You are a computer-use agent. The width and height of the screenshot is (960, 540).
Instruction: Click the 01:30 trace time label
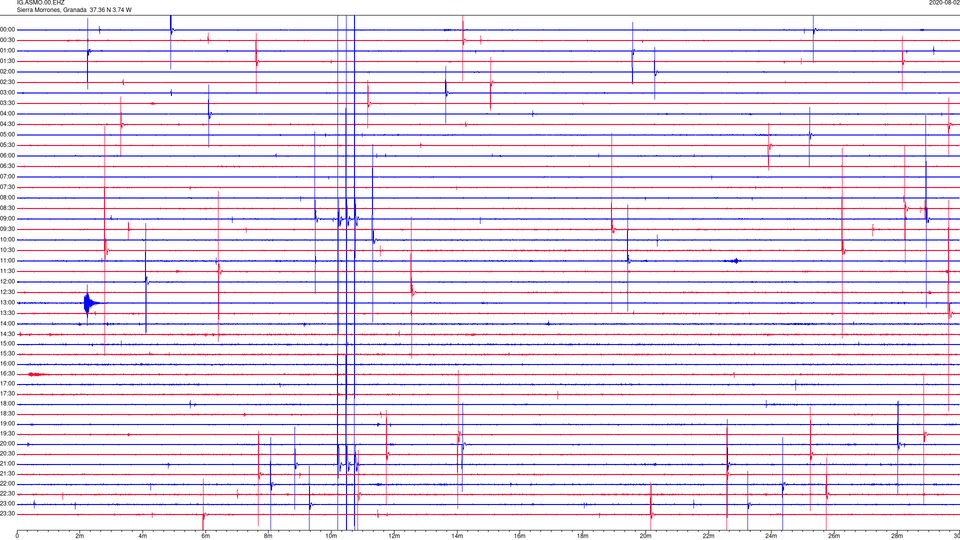pos(8,61)
